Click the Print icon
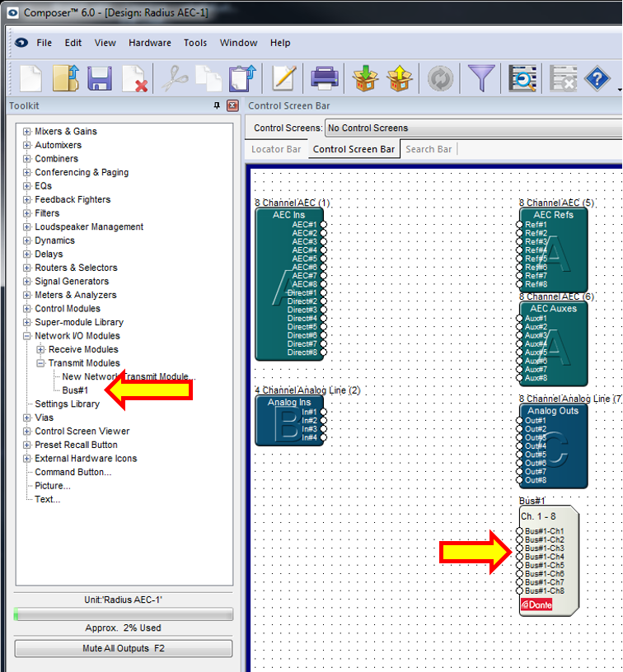 (325, 78)
